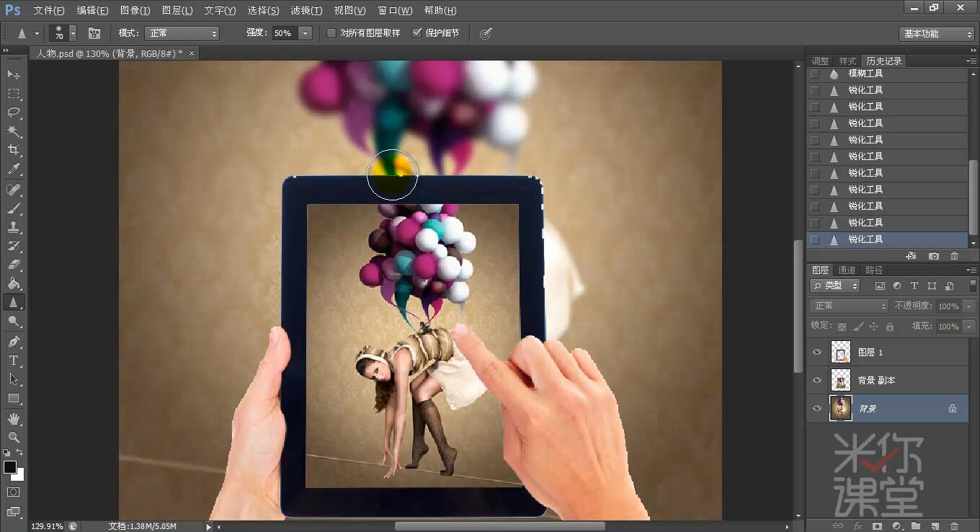Activate the Hand tool
Viewport: 980px width, 532px height.
[14, 418]
